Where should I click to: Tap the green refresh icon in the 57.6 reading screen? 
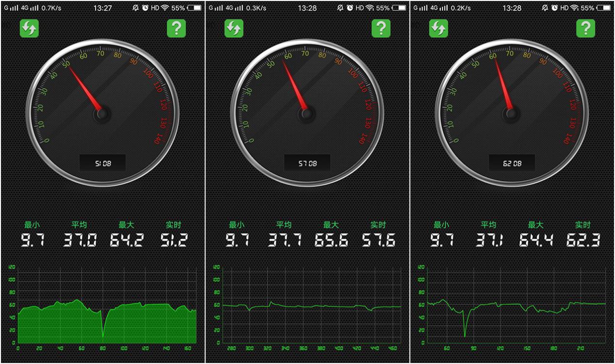click(x=234, y=29)
